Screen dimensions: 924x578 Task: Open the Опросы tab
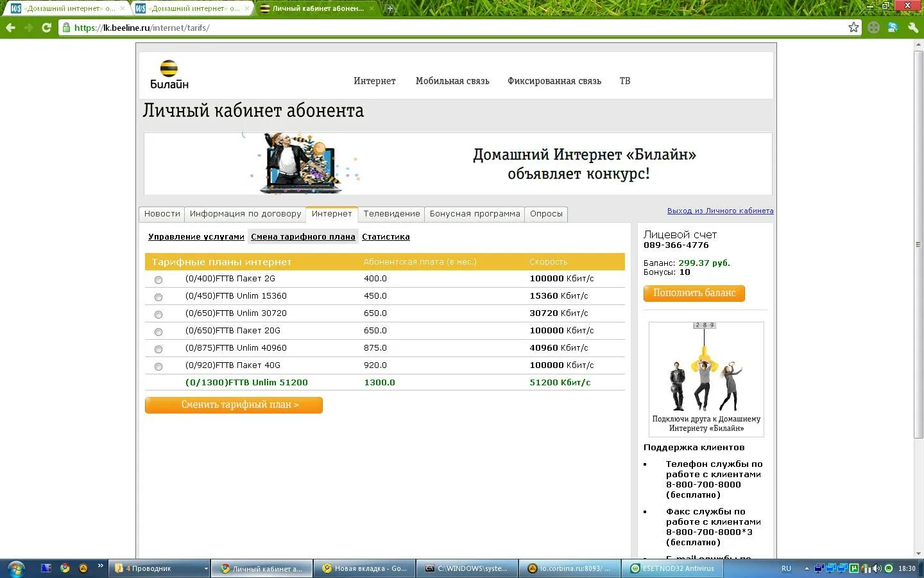546,214
